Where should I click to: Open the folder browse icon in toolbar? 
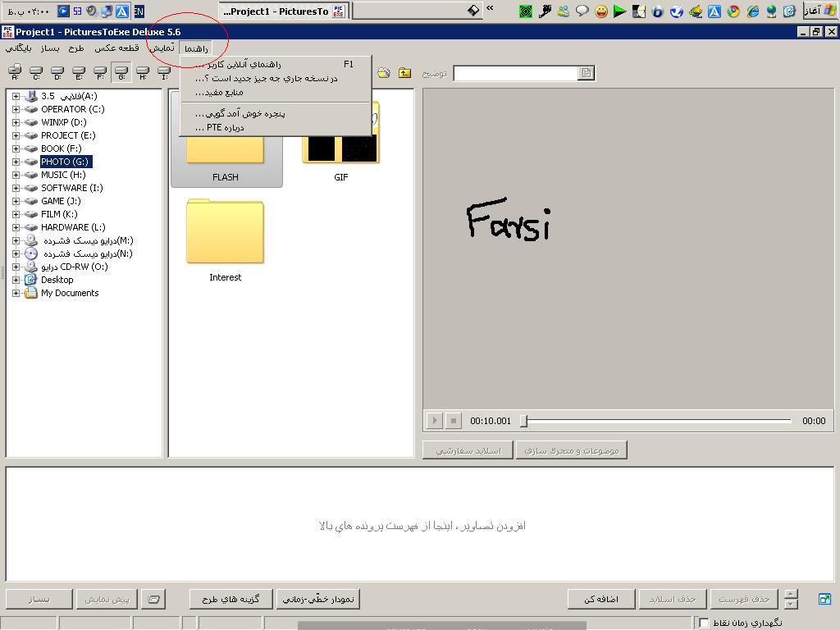tap(383, 73)
